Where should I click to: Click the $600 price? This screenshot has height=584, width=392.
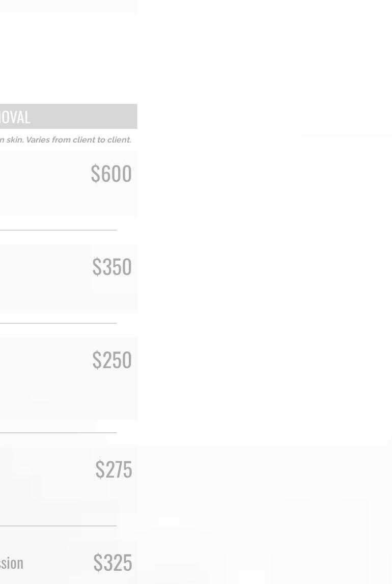(111, 174)
